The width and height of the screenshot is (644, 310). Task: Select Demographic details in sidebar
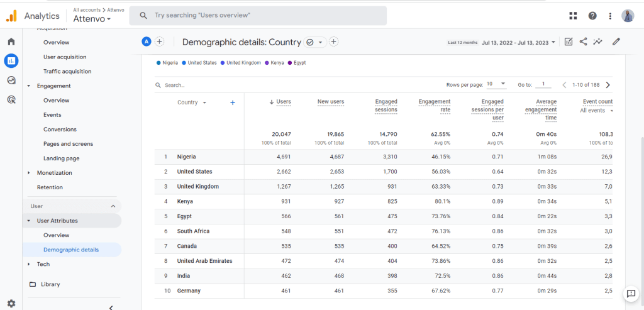71,250
